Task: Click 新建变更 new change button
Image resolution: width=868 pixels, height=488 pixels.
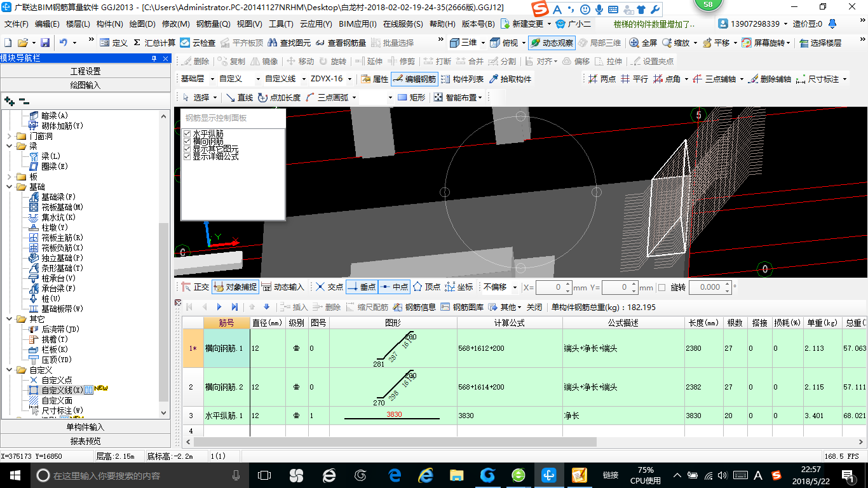Action: [x=522, y=24]
